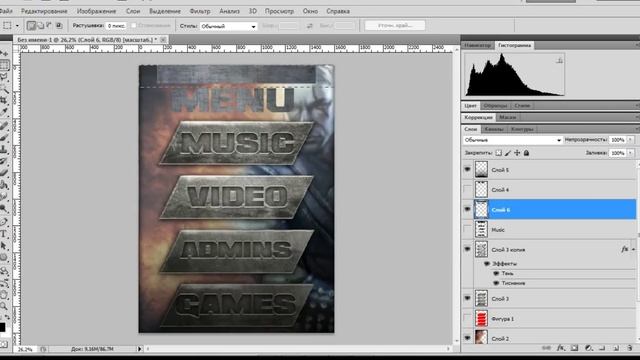Select the Zoom magnifier tool

[x=4, y=306]
